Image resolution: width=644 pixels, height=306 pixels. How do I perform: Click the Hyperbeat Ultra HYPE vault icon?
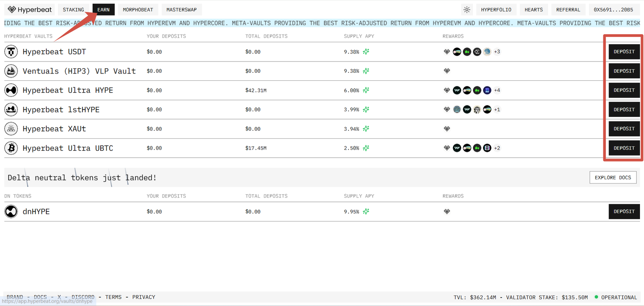tap(11, 90)
